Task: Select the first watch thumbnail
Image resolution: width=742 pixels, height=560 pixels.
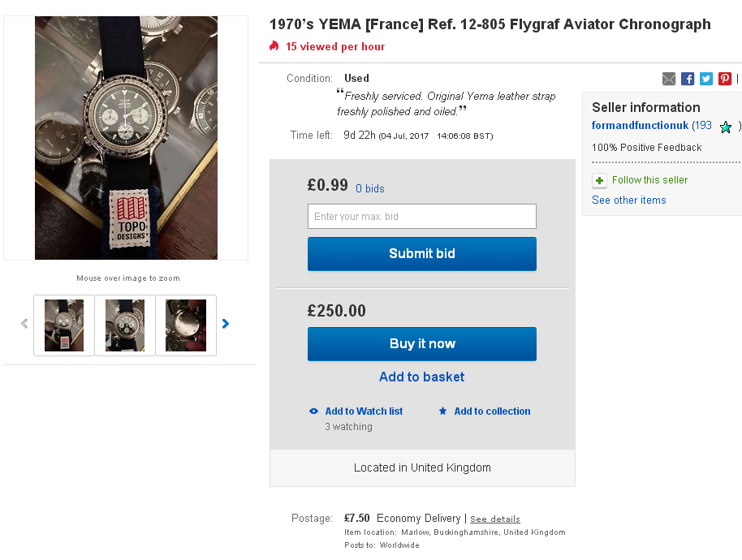Action: pyautogui.click(x=64, y=325)
